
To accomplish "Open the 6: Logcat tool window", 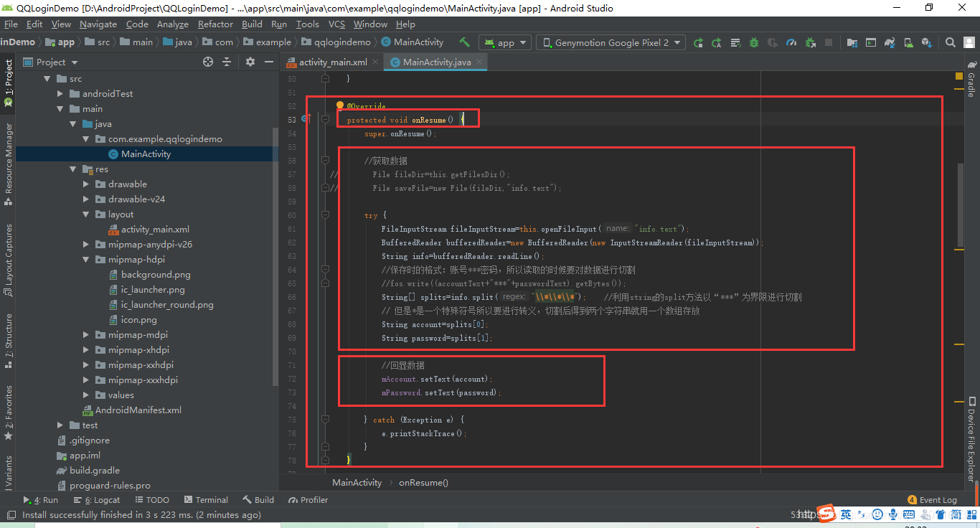I will pyautogui.click(x=97, y=500).
